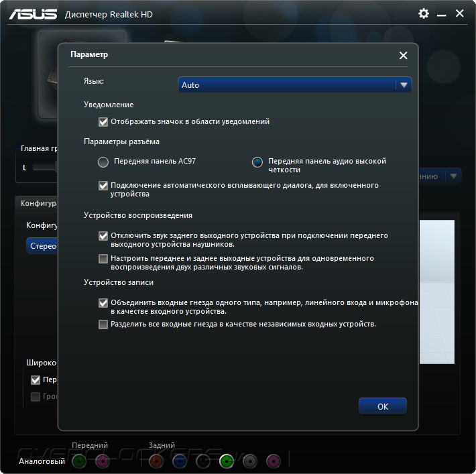Click the Параметр dialog title

click(x=89, y=55)
